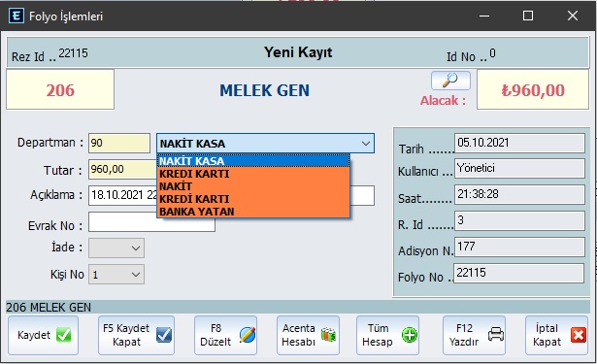The image size is (597, 364).
Task: Select BANKA YATAN option
Action: [x=253, y=212]
